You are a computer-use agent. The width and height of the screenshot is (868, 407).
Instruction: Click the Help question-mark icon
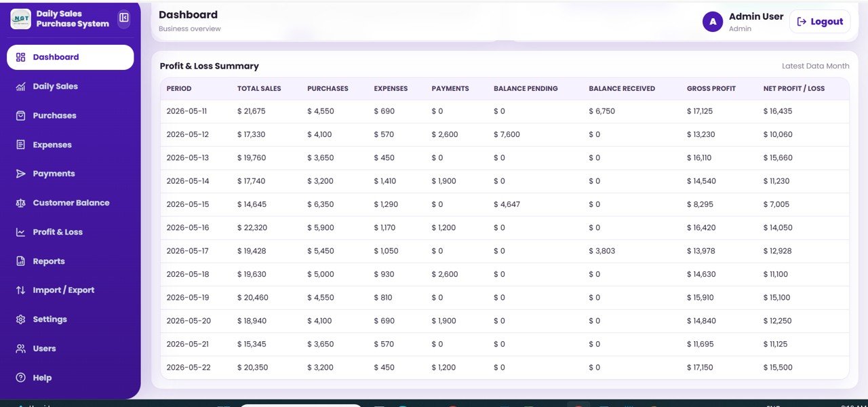tap(20, 378)
